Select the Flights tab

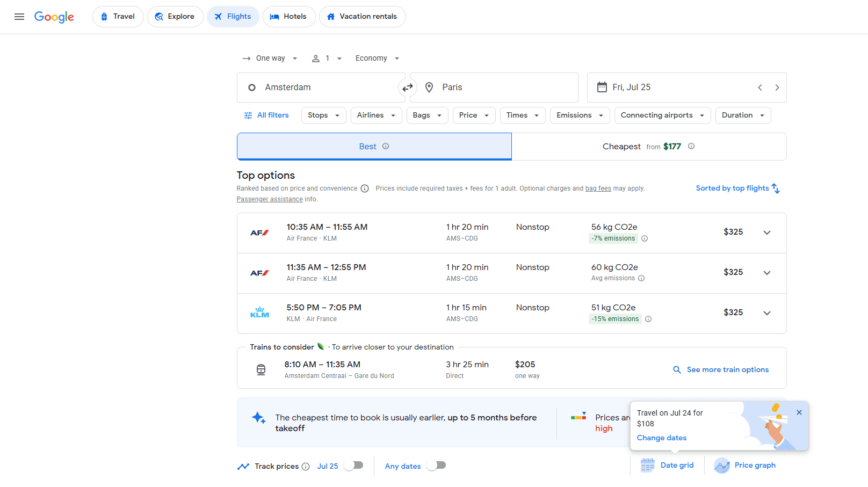[x=233, y=17]
